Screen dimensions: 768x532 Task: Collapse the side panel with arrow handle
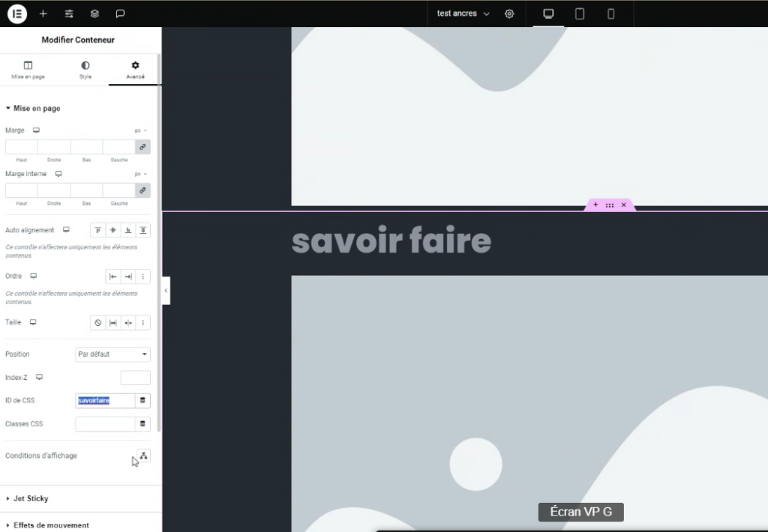[x=166, y=291]
